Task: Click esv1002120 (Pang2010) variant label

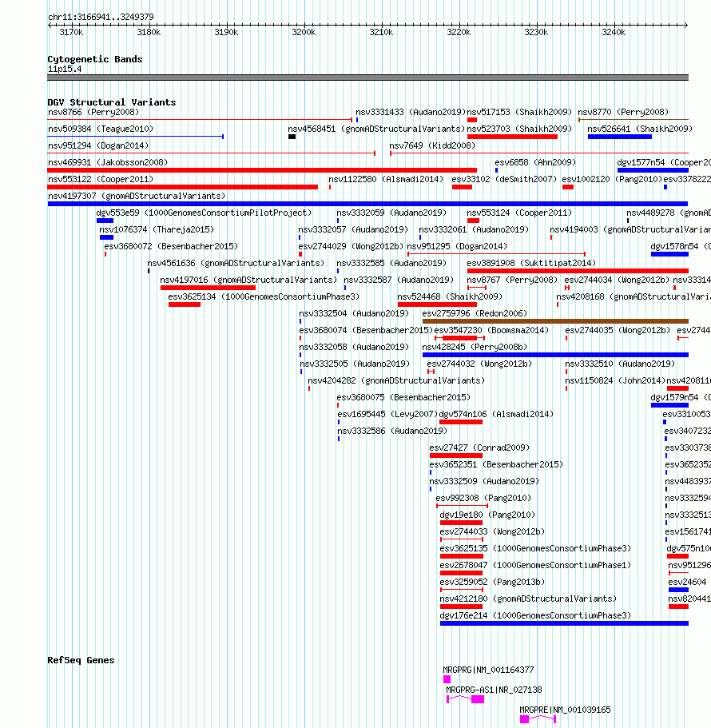Action: tap(612, 179)
